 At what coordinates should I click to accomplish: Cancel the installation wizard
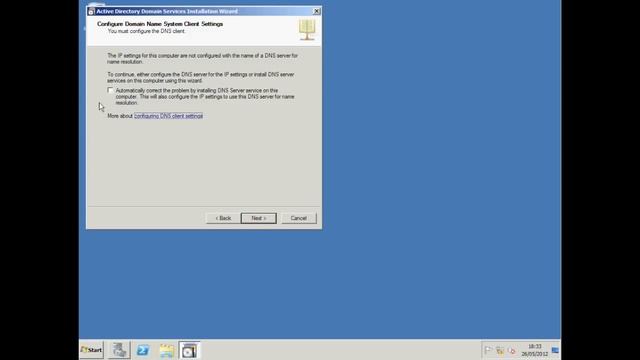299,218
